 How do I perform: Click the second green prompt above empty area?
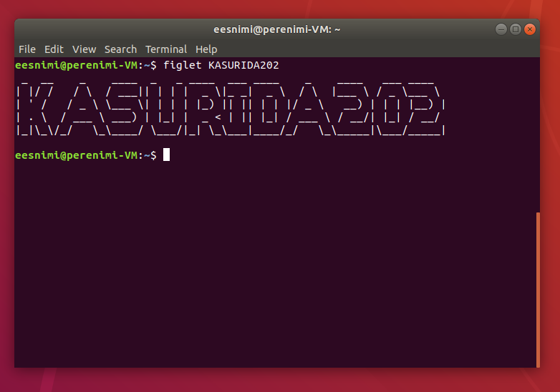click(79, 155)
